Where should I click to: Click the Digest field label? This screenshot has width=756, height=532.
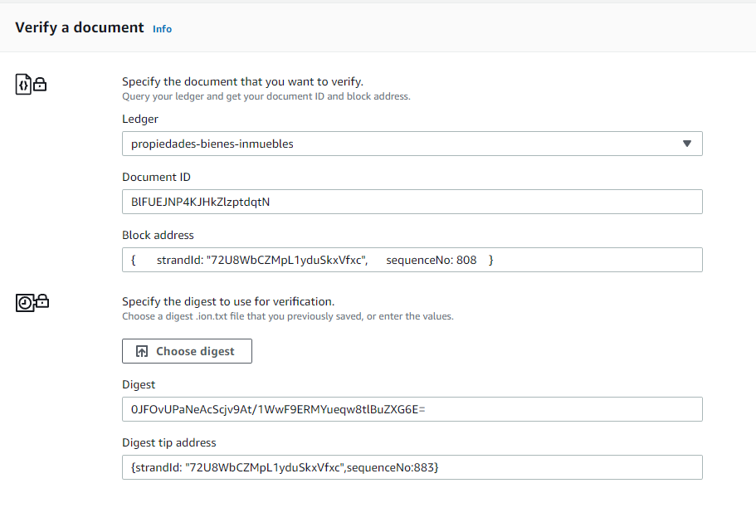[x=139, y=384]
